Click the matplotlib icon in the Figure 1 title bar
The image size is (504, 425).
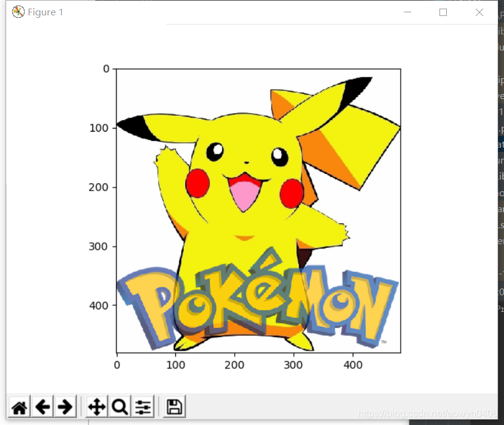tap(18, 12)
